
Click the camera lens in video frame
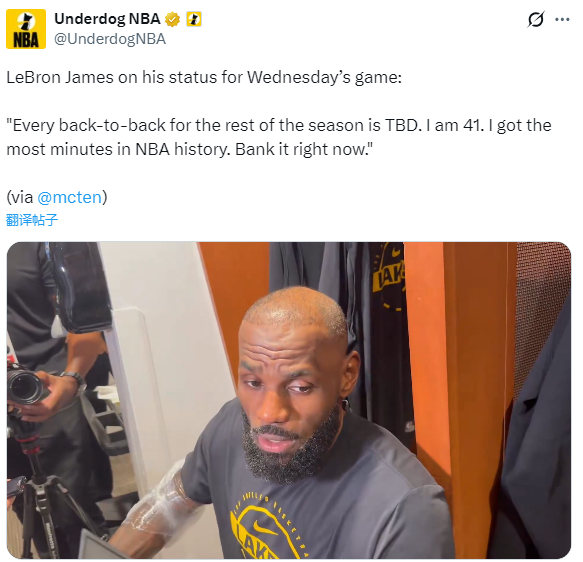pyautogui.click(x=25, y=387)
